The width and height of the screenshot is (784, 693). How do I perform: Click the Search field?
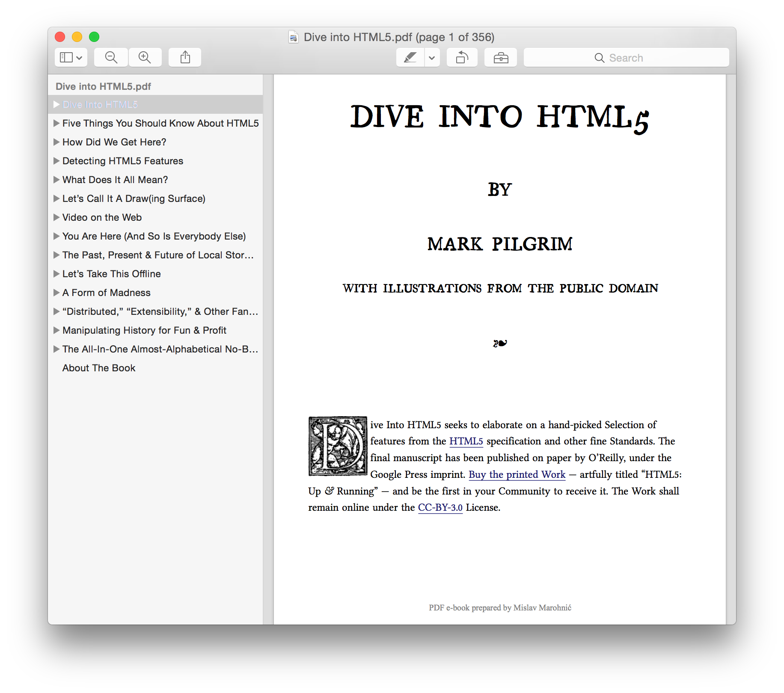pos(627,57)
